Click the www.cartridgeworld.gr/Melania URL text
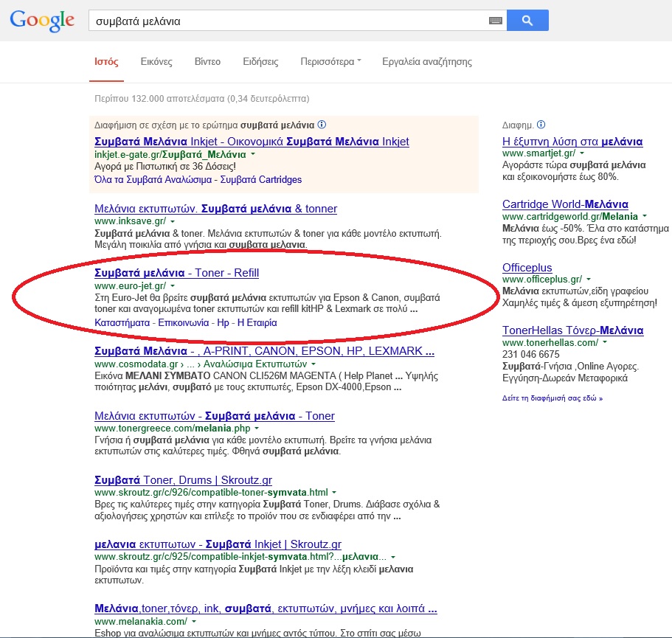This screenshot has height=638, width=672. pyautogui.click(x=570, y=216)
